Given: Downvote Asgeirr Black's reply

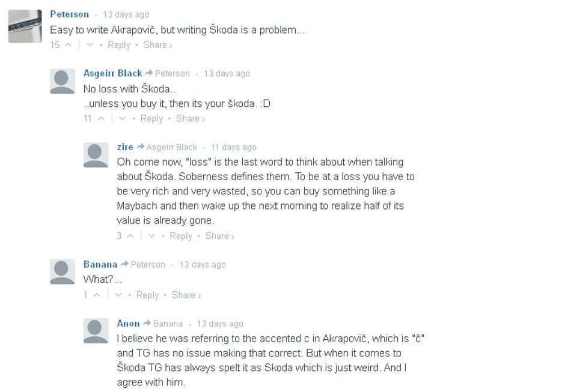Looking at the screenshot, I should 123,119.
